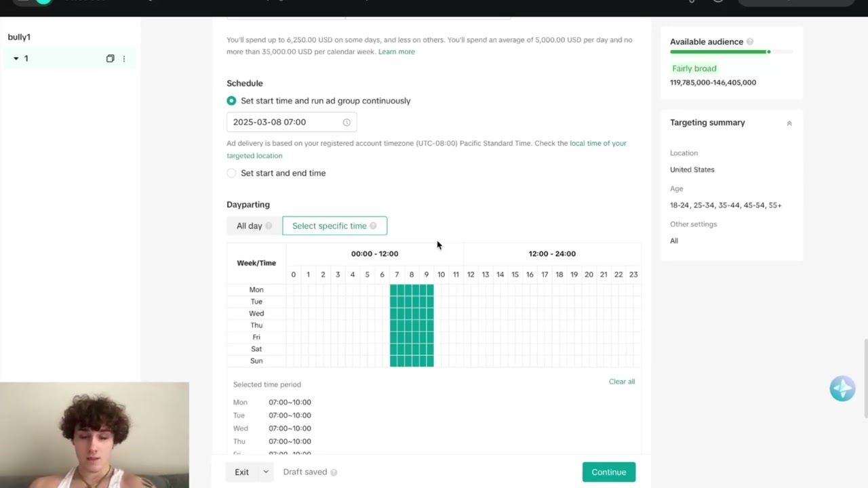Click the info icon on Select specific time
The image size is (868, 488).
(x=373, y=226)
